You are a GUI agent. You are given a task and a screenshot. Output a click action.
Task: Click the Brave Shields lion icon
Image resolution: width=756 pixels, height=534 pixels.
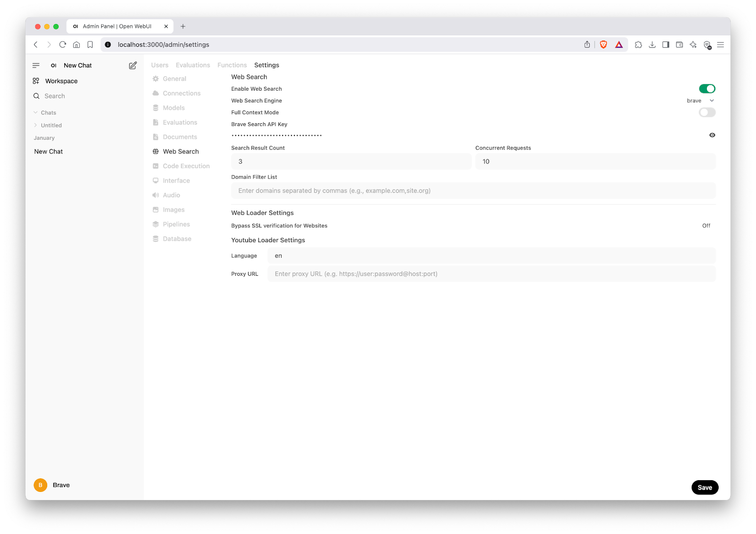603,44
